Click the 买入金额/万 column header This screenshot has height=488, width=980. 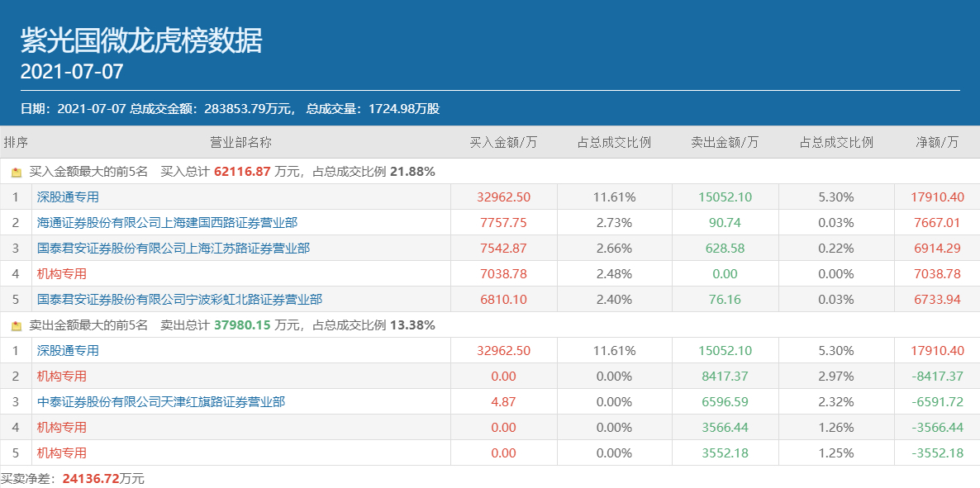pos(503,142)
